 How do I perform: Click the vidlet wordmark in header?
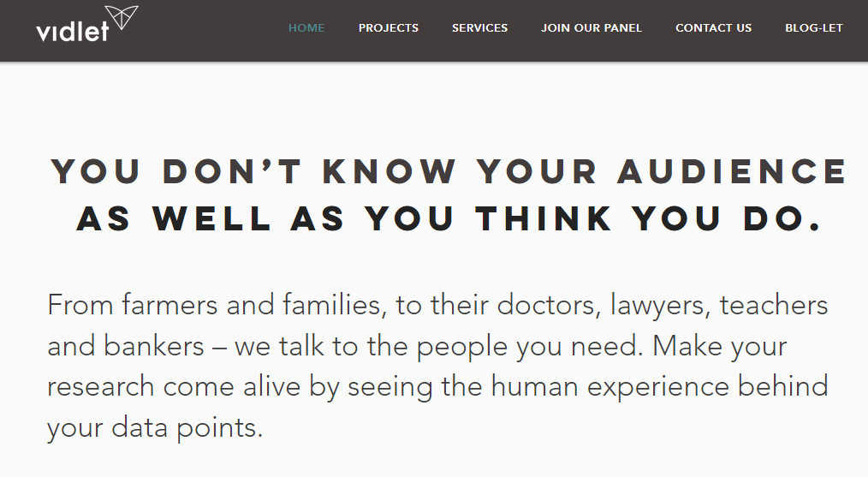pyautogui.click(x=73, y=33)
